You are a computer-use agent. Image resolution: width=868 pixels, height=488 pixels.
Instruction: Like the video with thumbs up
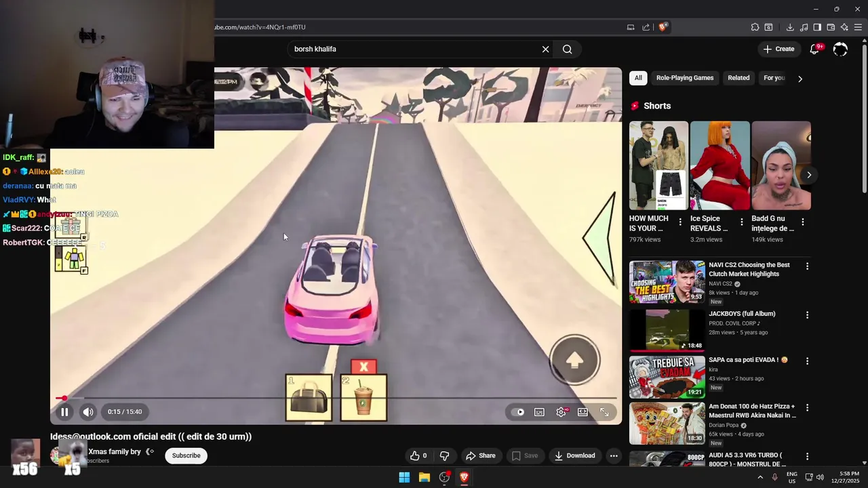point(418,455)
